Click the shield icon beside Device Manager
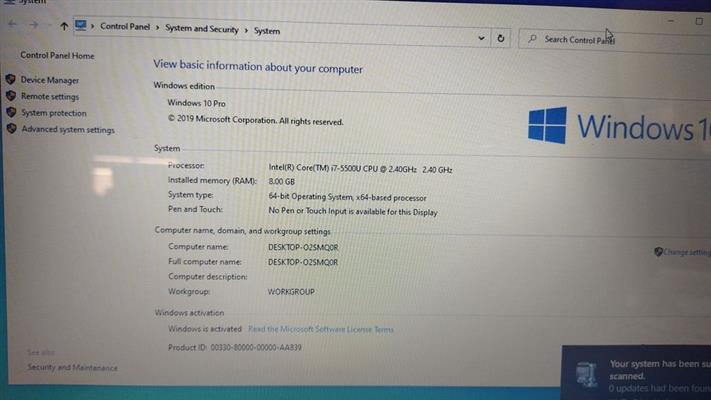The height and width of the screenshot is (400, 711). 11,79
